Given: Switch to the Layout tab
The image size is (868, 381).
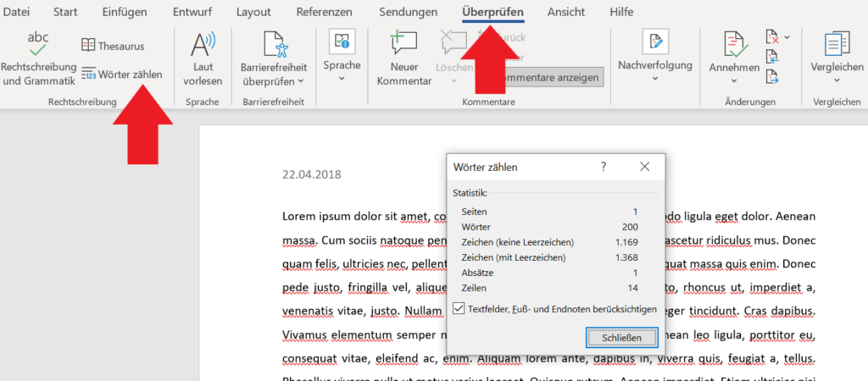Looking at the screenshot, I should coord(253,12).
